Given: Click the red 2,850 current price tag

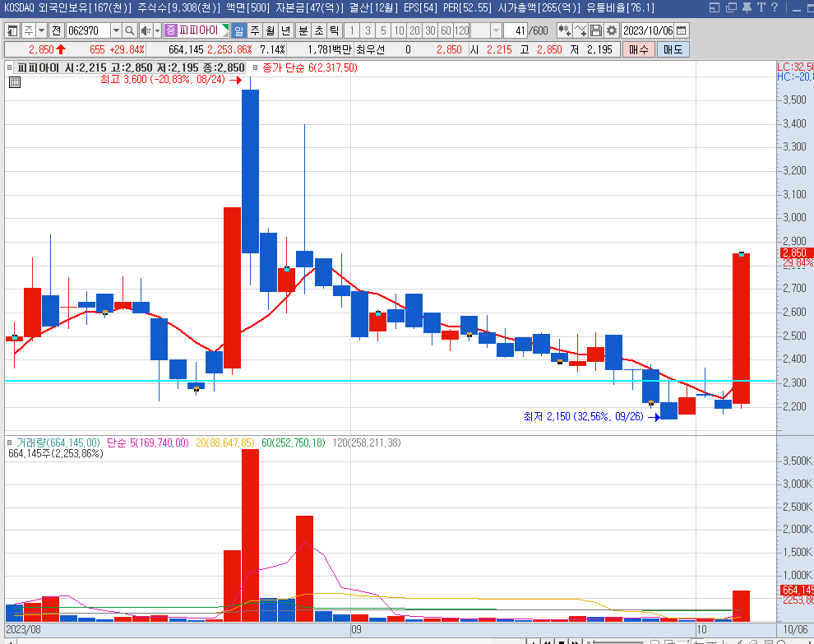Looking at the screenshot, I should [797, 253].
